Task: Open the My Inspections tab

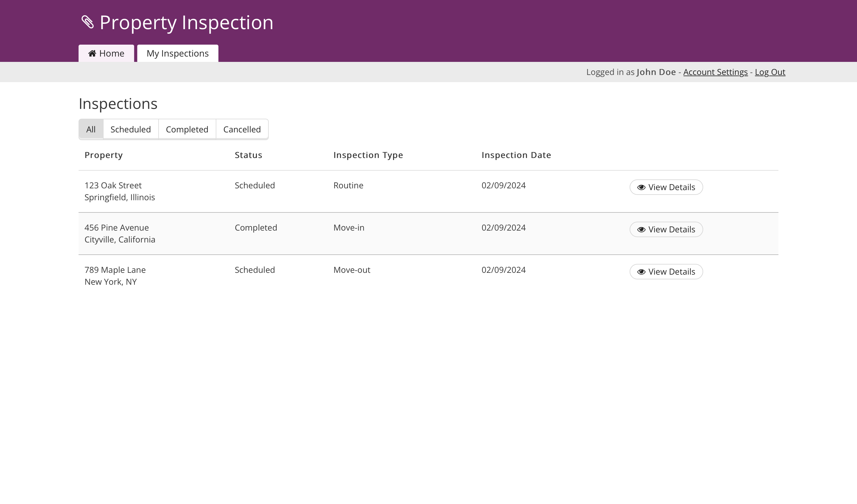Action: point(178,53)
